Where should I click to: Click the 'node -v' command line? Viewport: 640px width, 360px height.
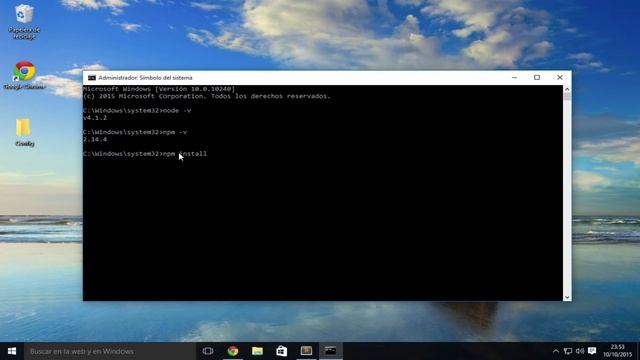point(137,111)
